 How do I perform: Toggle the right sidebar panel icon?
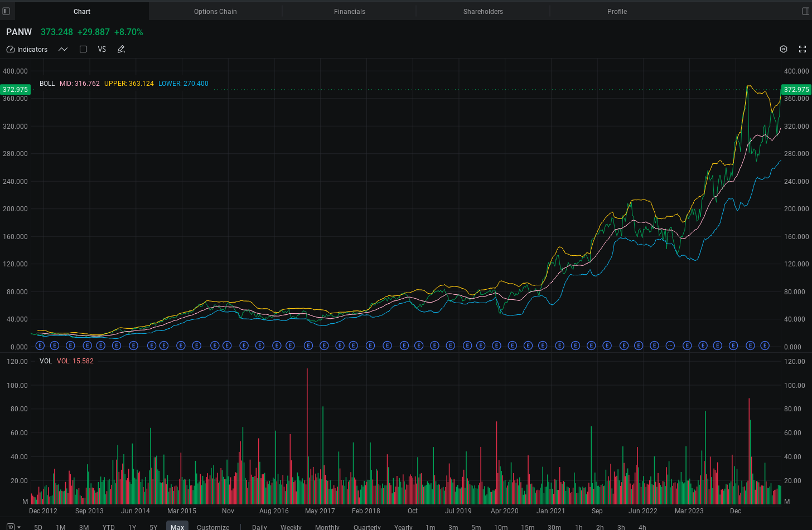tap(805, 11)
